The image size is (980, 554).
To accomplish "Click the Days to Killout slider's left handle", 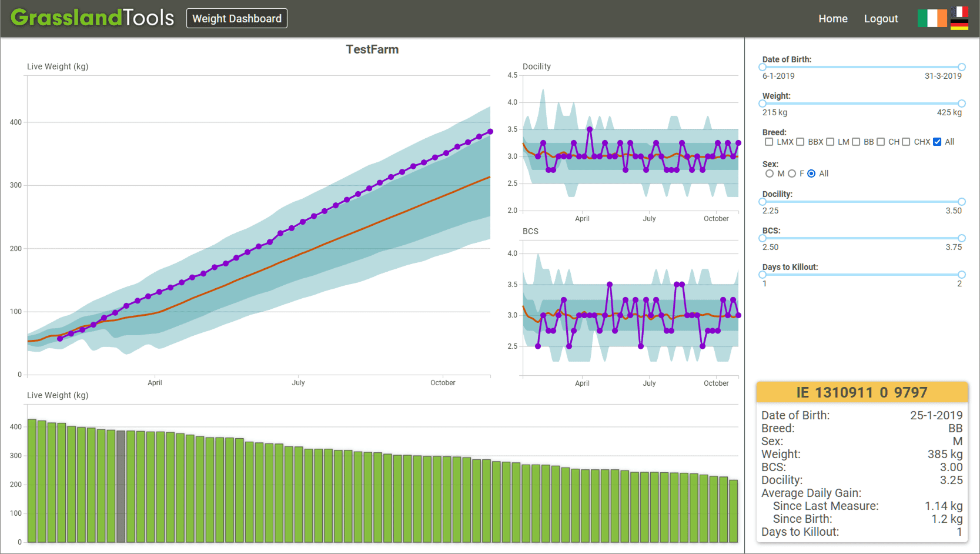I will [x=762, y=275].
